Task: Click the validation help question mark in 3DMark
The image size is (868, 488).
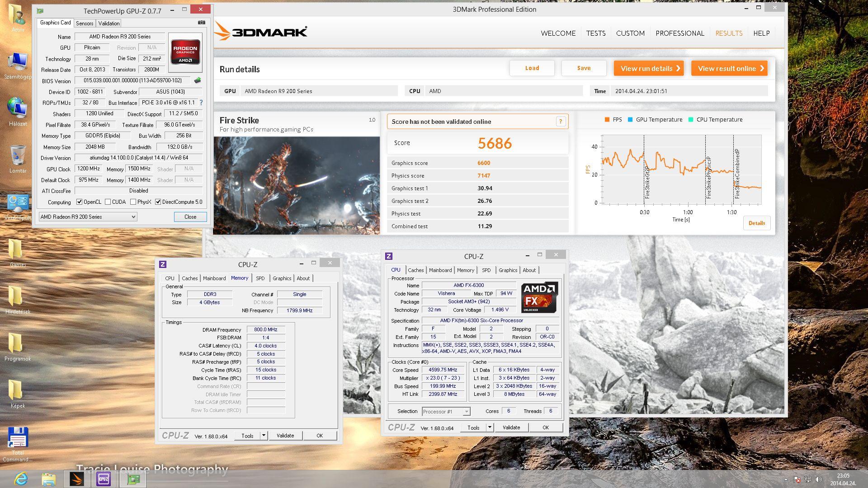Action: coord(561,121)
